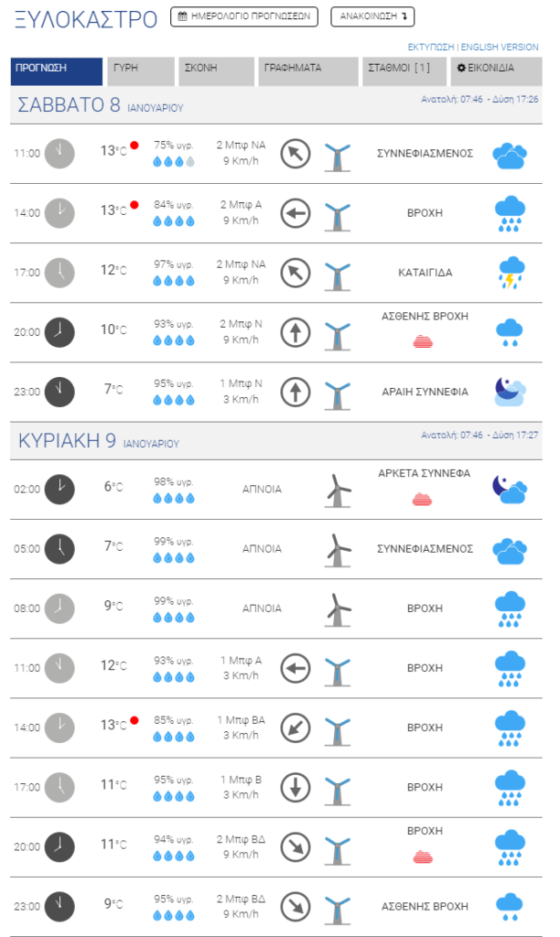Click the clock icon at Sunday 05:00
Viewport: 560px width, 937px height.
59,549
